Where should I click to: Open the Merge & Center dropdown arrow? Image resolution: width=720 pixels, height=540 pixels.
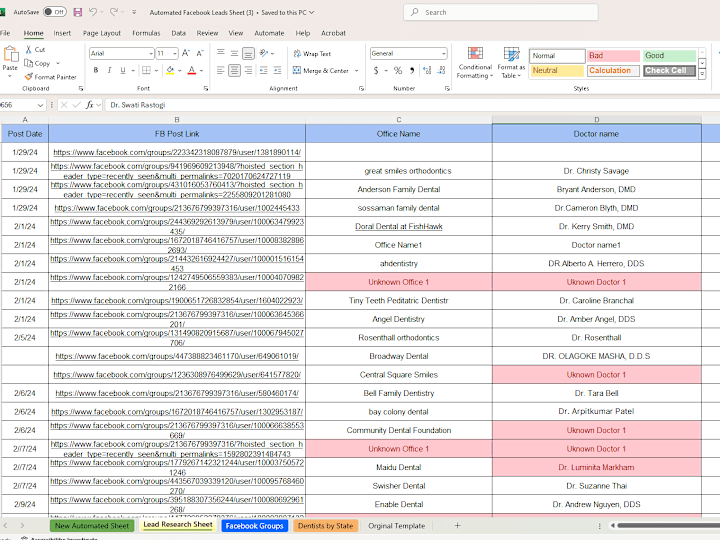357,71
